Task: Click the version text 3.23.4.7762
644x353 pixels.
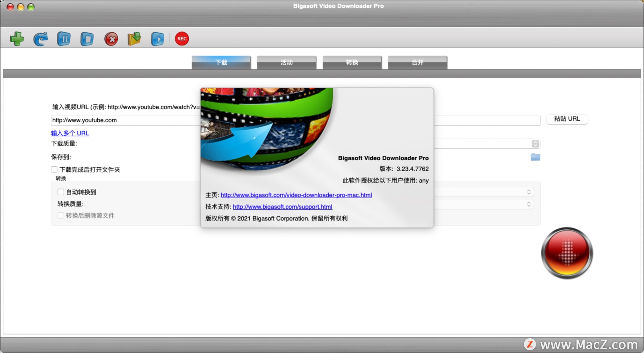Action: 413,169
